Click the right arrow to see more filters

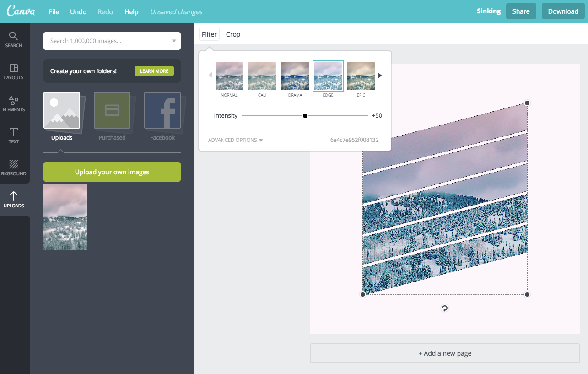[x=379, y=76]
